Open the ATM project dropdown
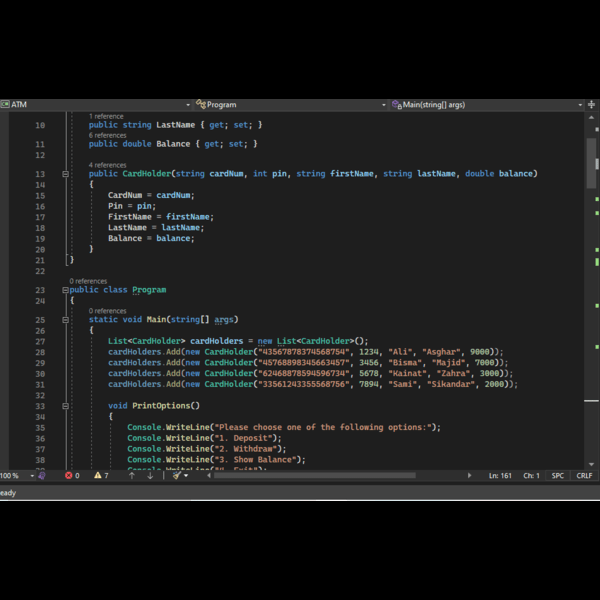600x600 pixels. (96, 104)
